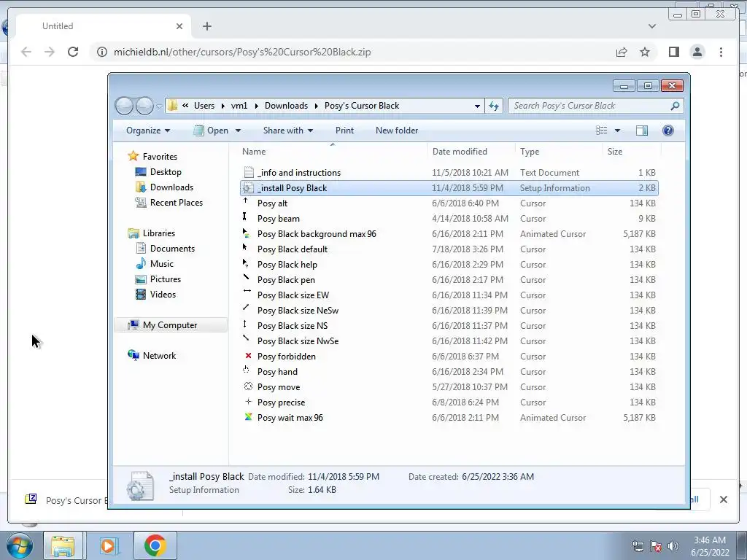Select Posy Black help cursor icon
This screenshot has width=747, height=560.
(246, 263)
